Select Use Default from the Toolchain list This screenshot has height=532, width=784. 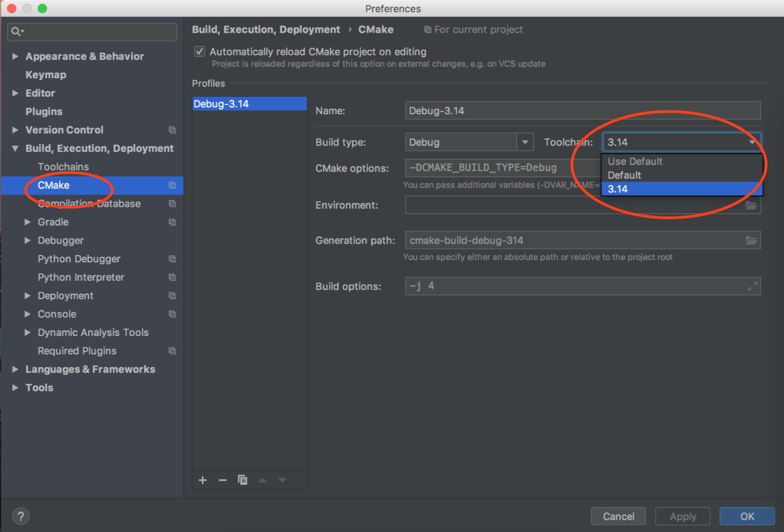click(x=635, y=161)
